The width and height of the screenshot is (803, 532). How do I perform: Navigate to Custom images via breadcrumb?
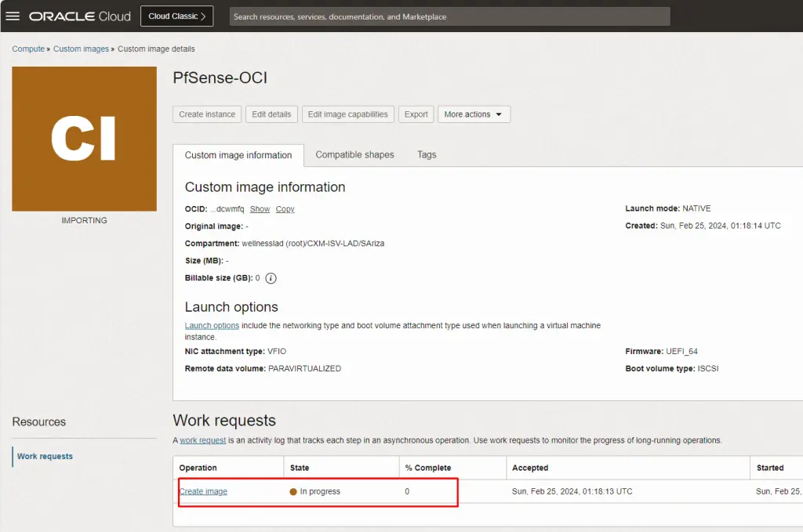pos(81,49)
